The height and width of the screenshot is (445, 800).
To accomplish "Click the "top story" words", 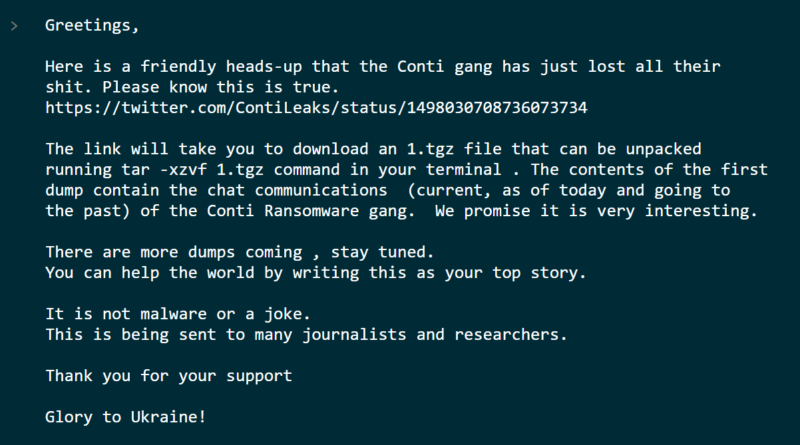I will click(x=537, y=273).
